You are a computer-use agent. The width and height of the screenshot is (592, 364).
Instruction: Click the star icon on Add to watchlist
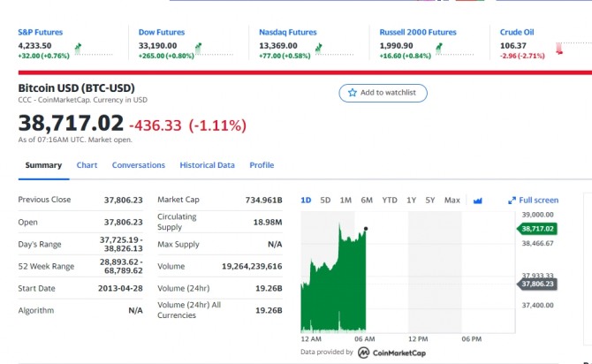coord(353,93)
